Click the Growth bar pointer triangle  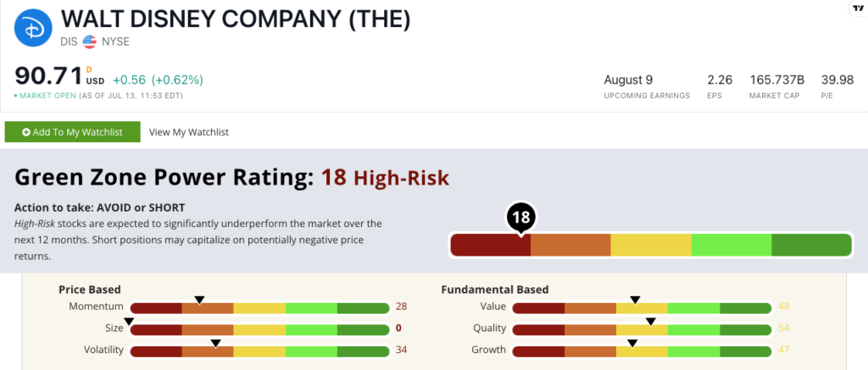(x=632, y=343)
